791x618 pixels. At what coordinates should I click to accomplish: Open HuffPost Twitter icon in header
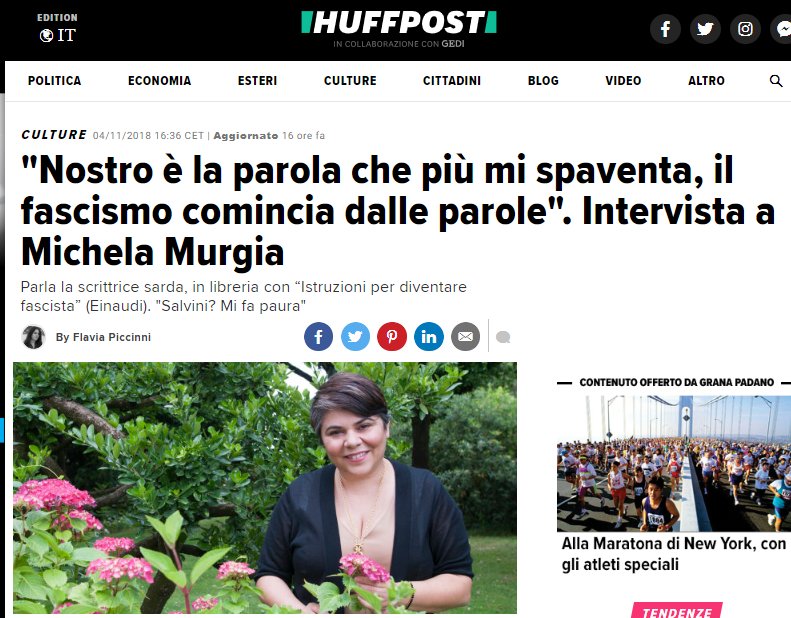[x=705, y=29]
